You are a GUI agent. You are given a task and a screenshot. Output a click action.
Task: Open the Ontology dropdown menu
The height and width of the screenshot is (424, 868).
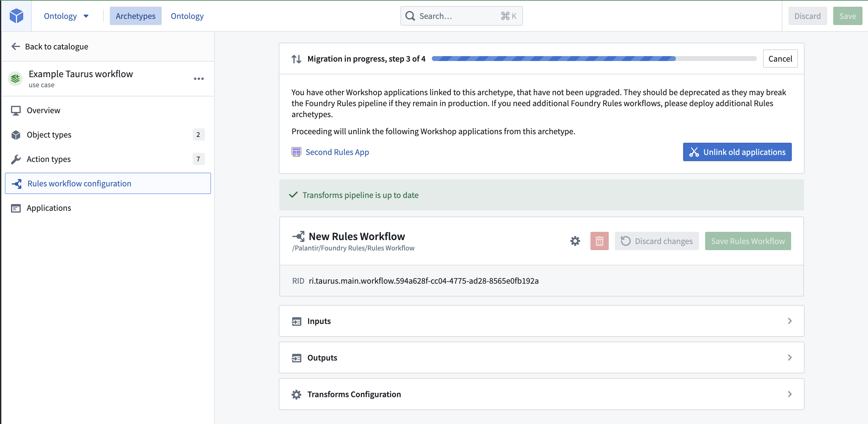click(x=66, y=16)
